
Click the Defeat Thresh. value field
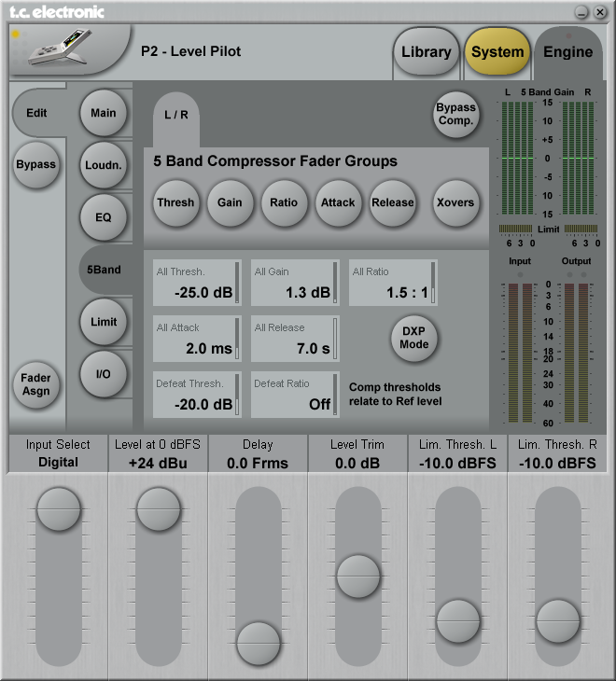click(197, 395)
